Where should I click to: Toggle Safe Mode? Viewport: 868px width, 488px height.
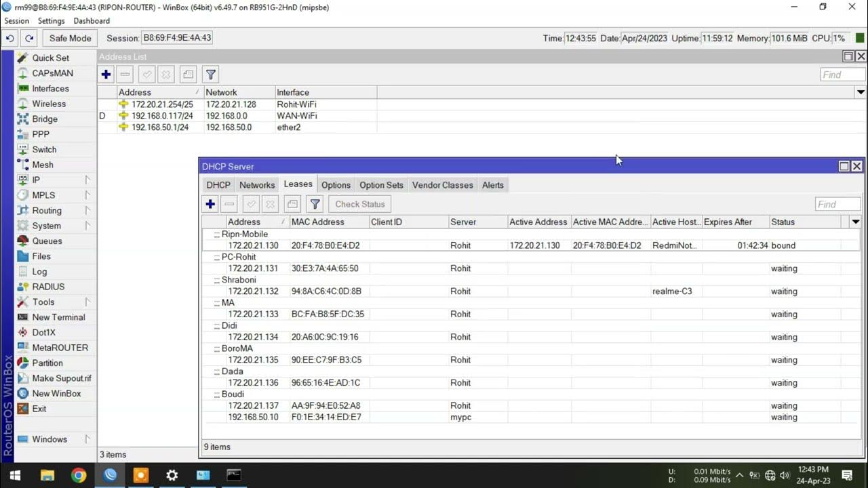[70, 39]
